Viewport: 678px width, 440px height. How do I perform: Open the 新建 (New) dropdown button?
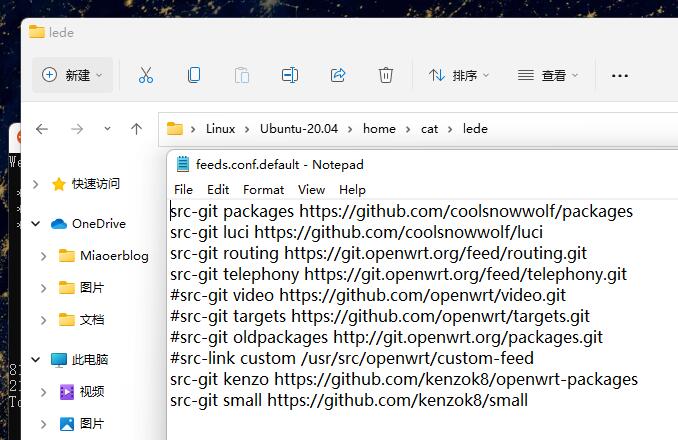[72, 75]
